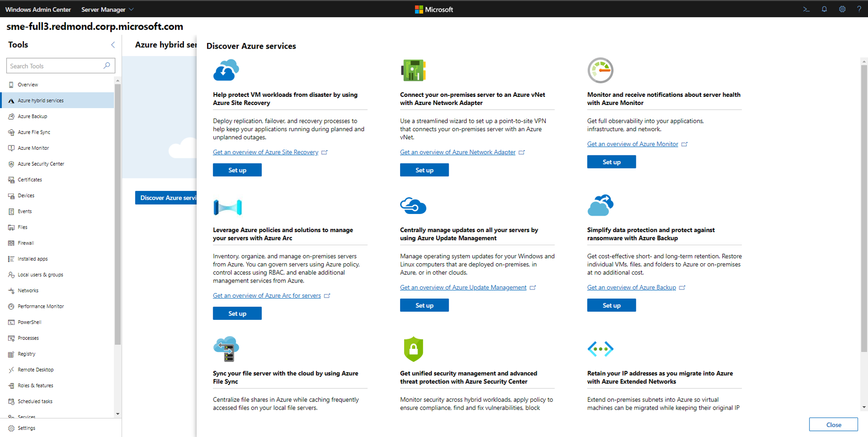This screenshot has width=868, height=437.
Task: Set up Azure Update Management
Action: coord(424,306)
